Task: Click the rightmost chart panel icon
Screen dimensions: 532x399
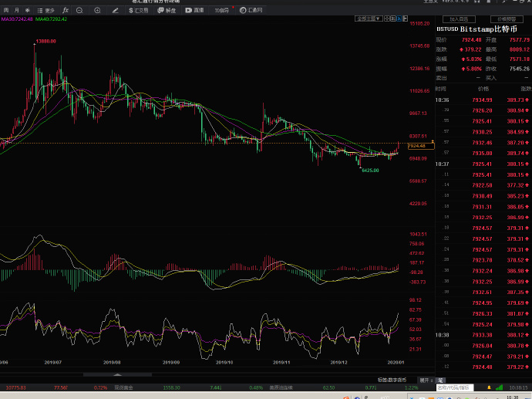Action: [x=405, y=19]
